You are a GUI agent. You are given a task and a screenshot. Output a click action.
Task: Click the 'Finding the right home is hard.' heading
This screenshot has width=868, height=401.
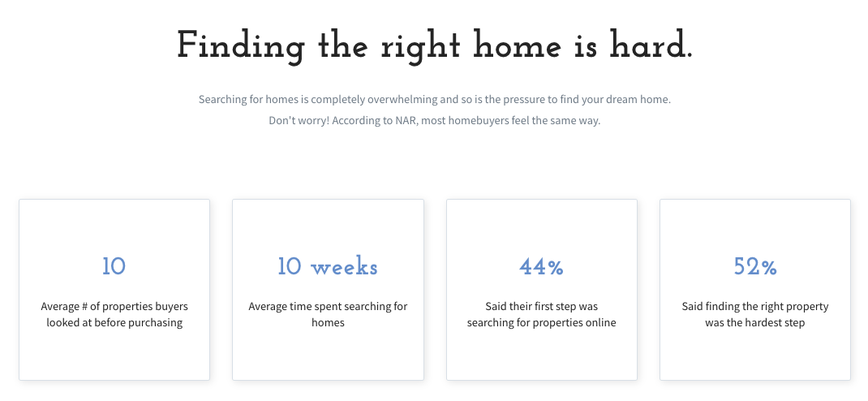click(435, 45)
